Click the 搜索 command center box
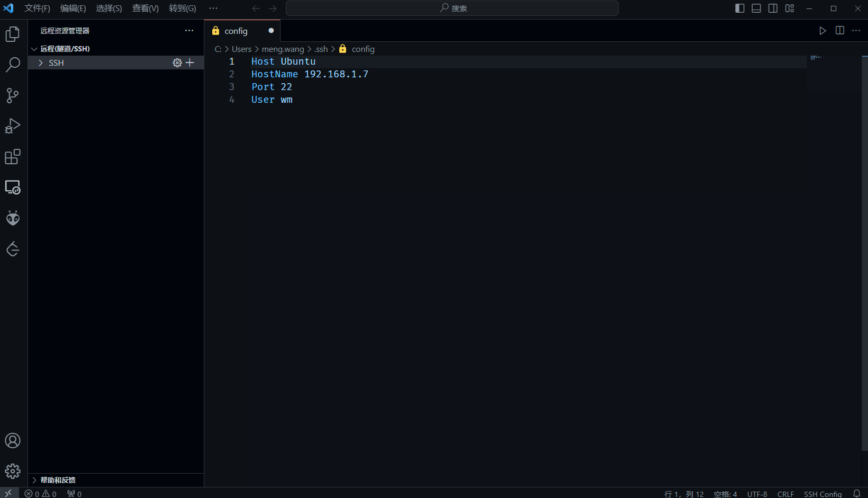 (x=452, y=8)
